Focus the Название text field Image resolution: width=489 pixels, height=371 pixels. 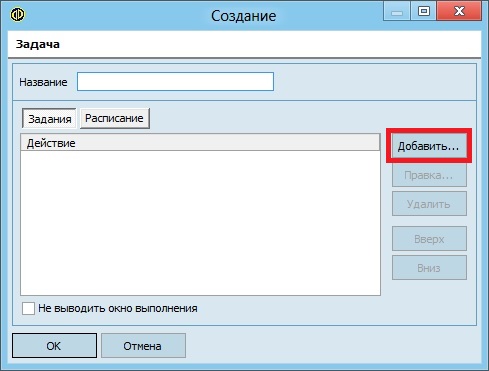click(x=175, y=82)
